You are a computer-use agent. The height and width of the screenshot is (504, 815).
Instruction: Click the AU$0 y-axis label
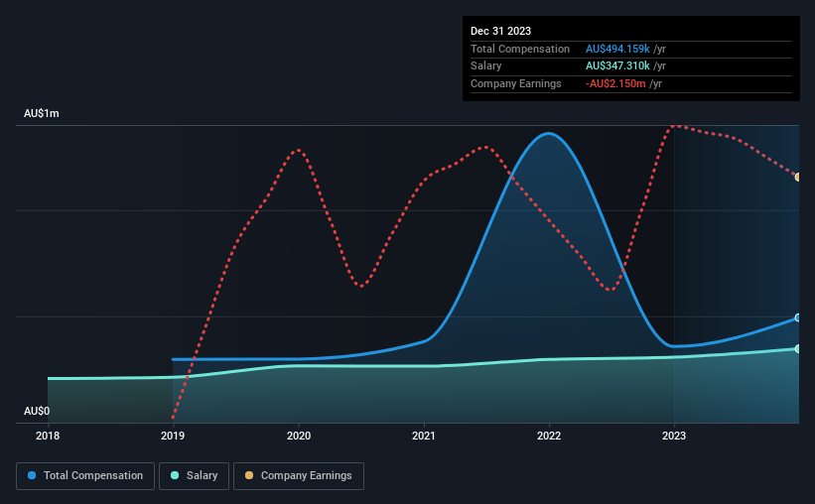37,411
